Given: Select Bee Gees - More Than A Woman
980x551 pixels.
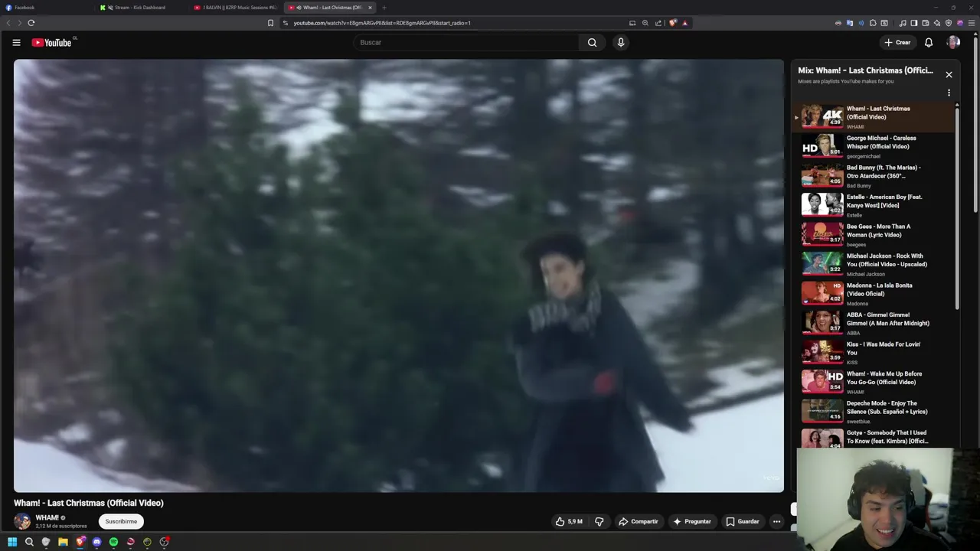Looking at the screenshot, I should pyautogui.click(x=874, y=235).
